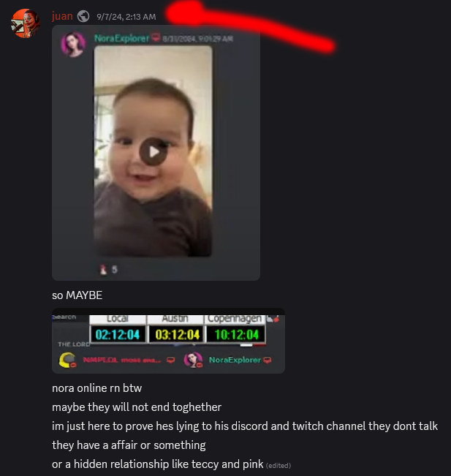The height and width of the screenshot is (476, 451).
Task: Open the baby video thumbnail image
Action: [154, 151]
